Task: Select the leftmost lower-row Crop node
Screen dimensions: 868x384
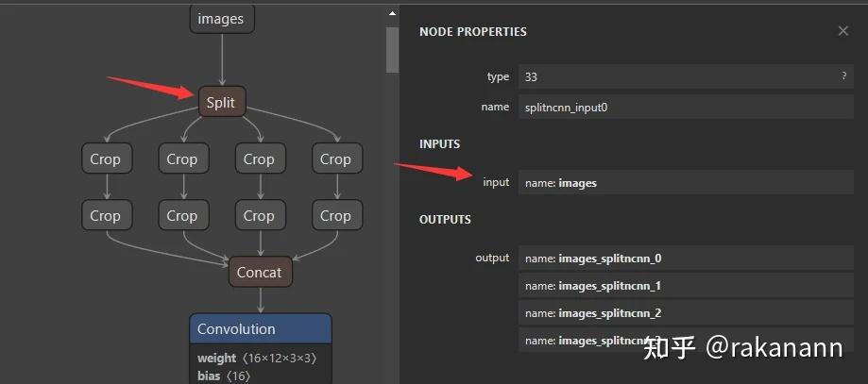Action: pos(105,216)
